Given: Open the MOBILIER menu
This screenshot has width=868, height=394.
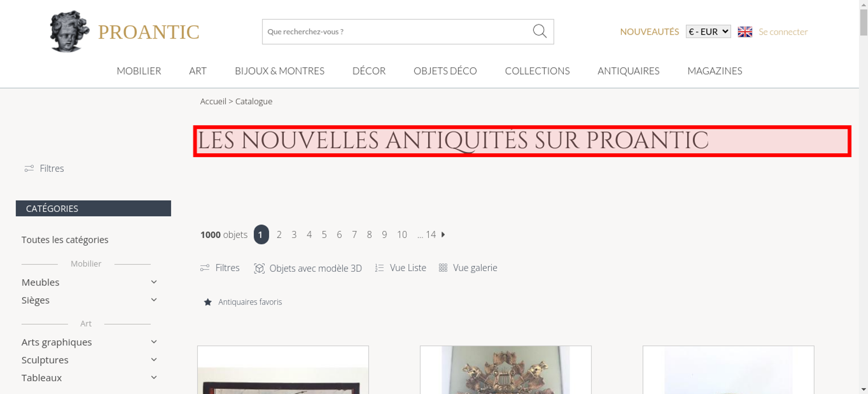Looking at the screenshot, I should click(x=139, y=71).
